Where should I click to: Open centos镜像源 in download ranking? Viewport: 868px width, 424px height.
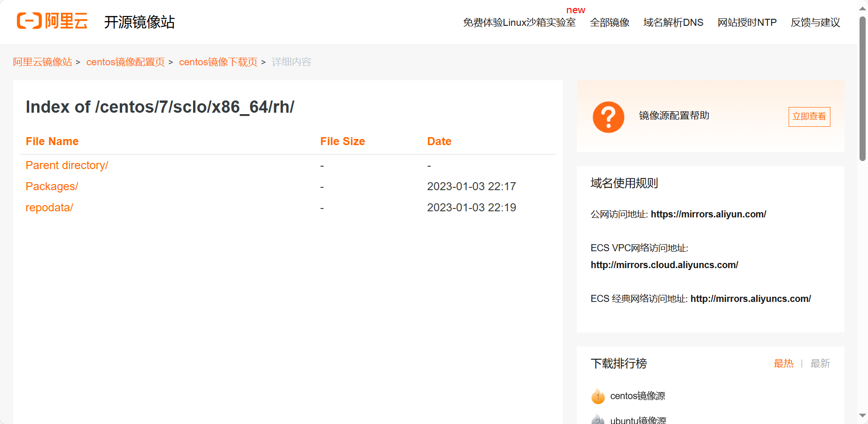click(637, 396)
